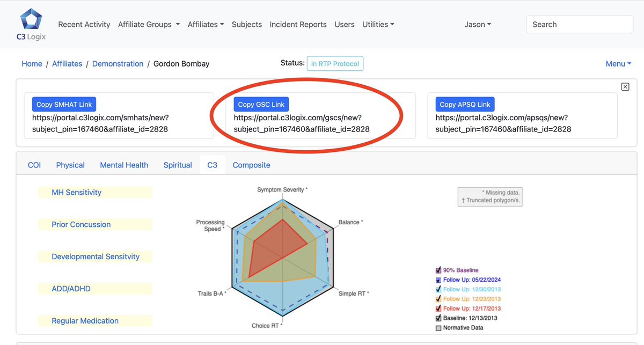This screenshot has width=644, height=345.
Task: Open the Developmental Sensitvity link
Action: pos(96,256)
